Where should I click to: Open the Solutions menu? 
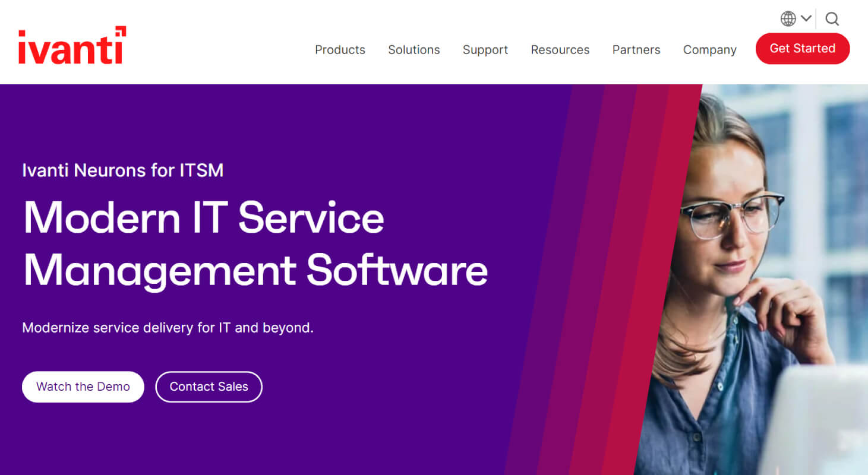tap(414, 50)
